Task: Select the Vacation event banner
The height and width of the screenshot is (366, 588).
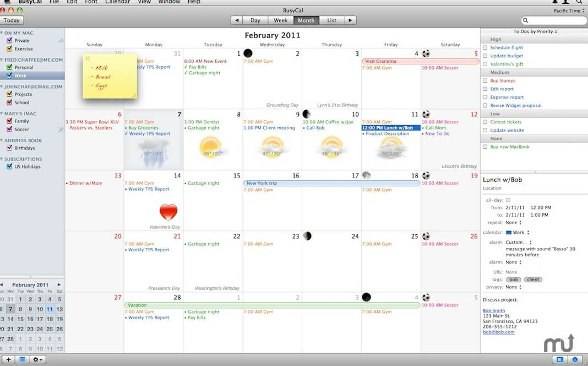Action: pyautogui.click(x=272, y=305)
